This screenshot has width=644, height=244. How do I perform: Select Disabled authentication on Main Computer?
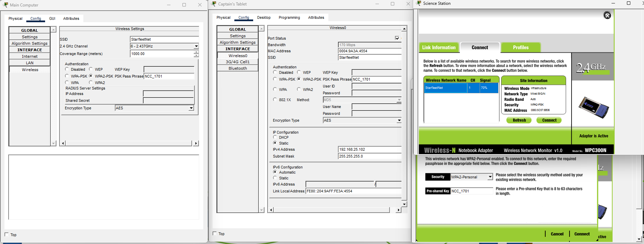pyautogui.click(x=67, y=69)
